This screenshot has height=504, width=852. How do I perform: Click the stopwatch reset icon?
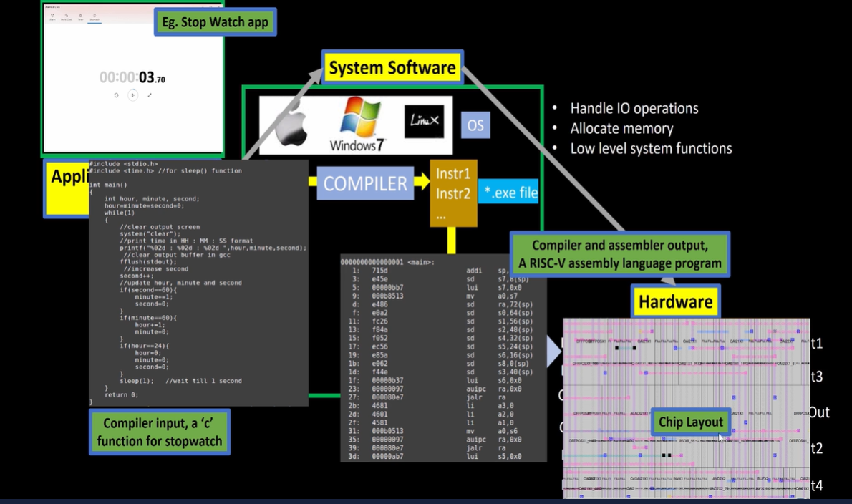click(117, 95)
